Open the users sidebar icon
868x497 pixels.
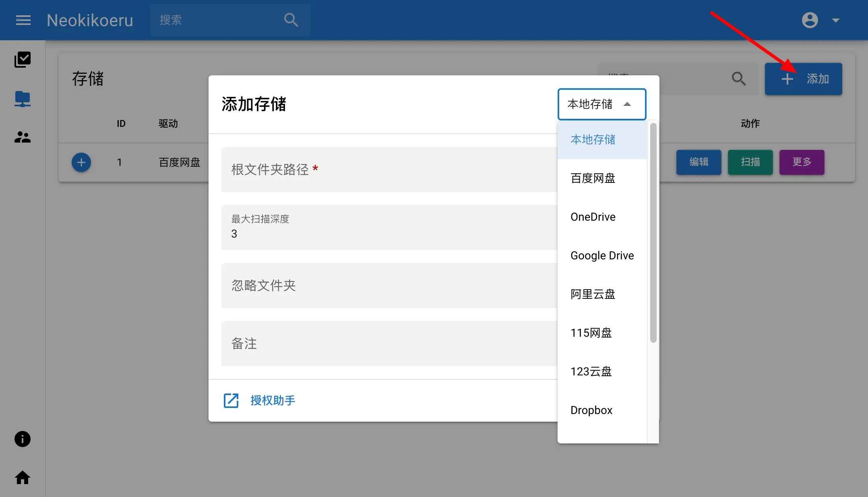point(23,137)
